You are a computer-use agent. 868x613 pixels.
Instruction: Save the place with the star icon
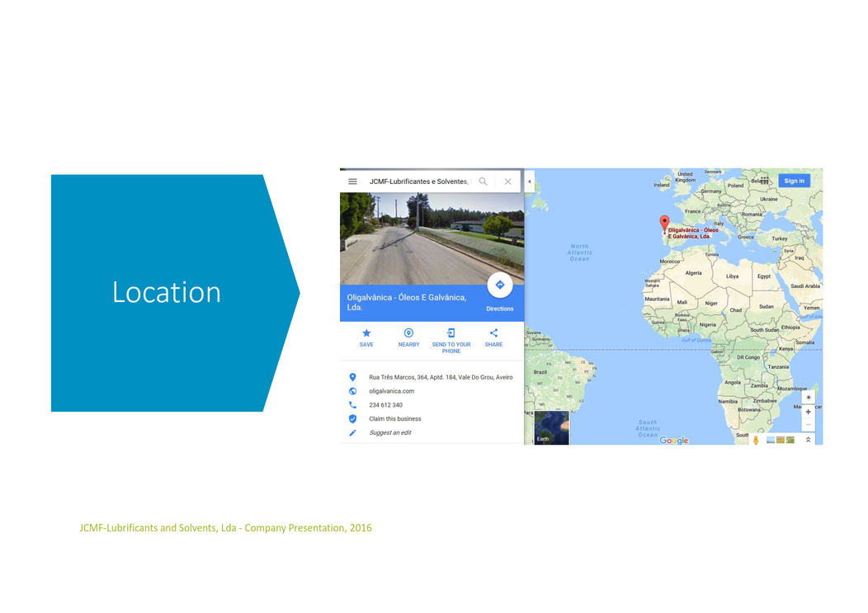click(x=366, y=333)
